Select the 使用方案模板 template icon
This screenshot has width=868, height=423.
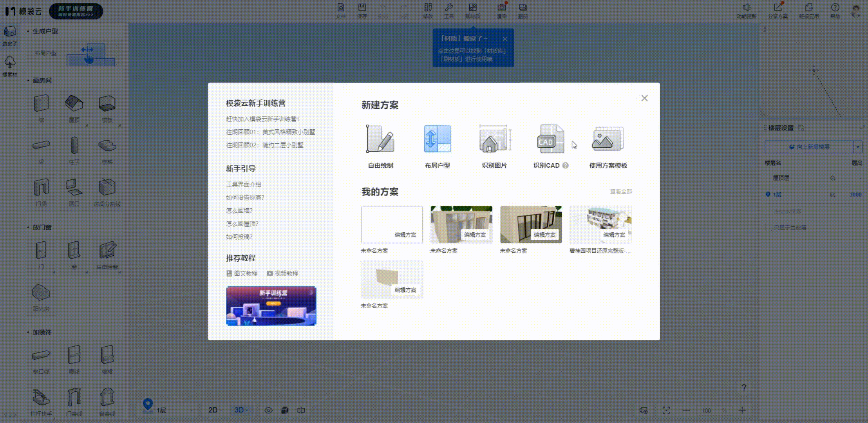(608, 139)
